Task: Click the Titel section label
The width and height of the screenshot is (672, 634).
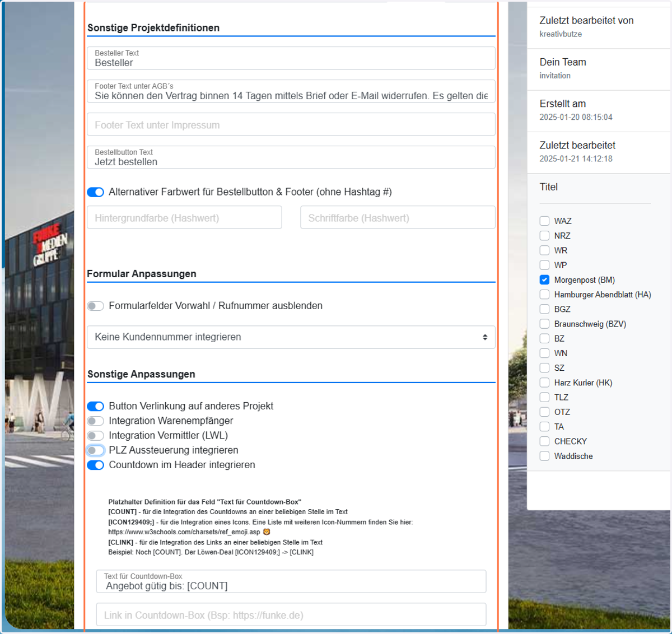Action: click(549, 187)
